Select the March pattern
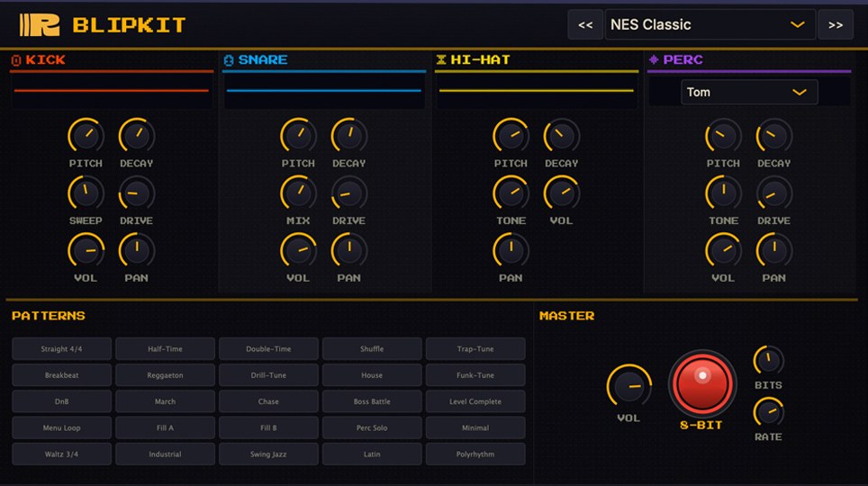Screen dimensions: 868x486 tap(165, 401)
